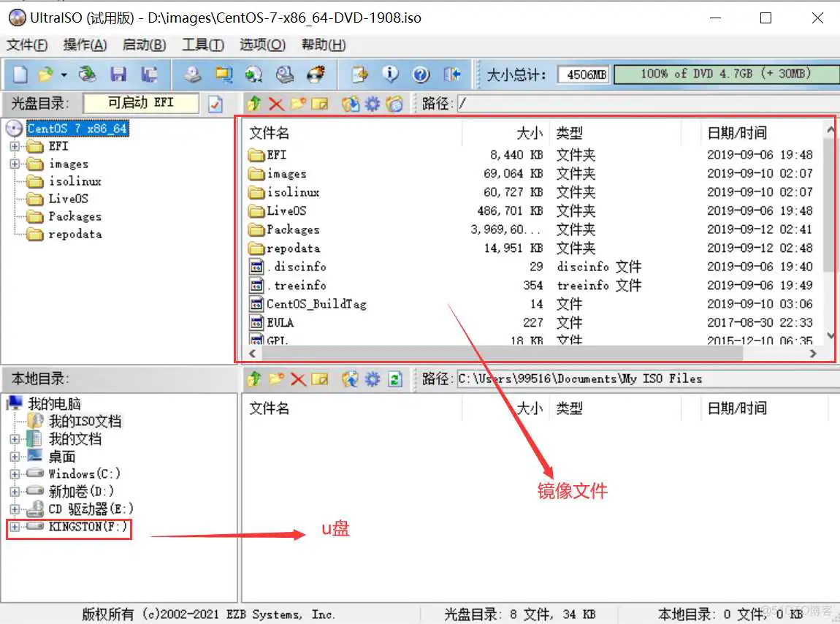The width and height of the screenshot is (840, 624).
Task: Click the Mount to virtual drive icon
Action: (285, 74)
